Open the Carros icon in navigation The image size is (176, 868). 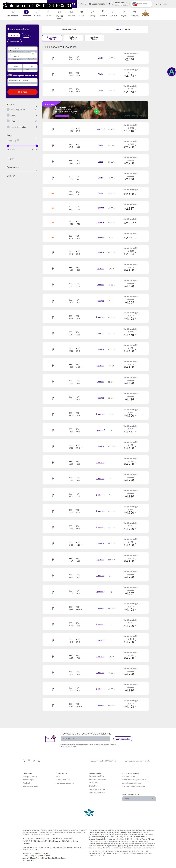click(82, 12)
